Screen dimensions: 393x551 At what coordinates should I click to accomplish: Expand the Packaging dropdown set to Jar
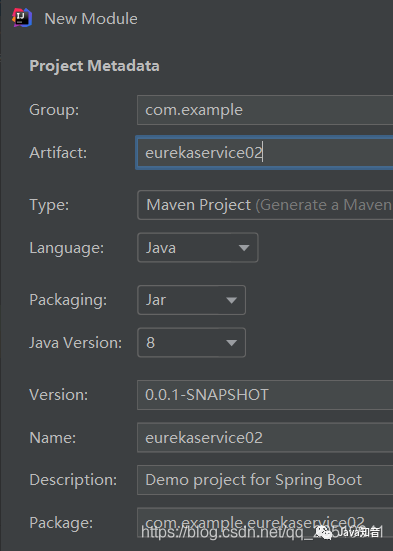pos(191,300)
